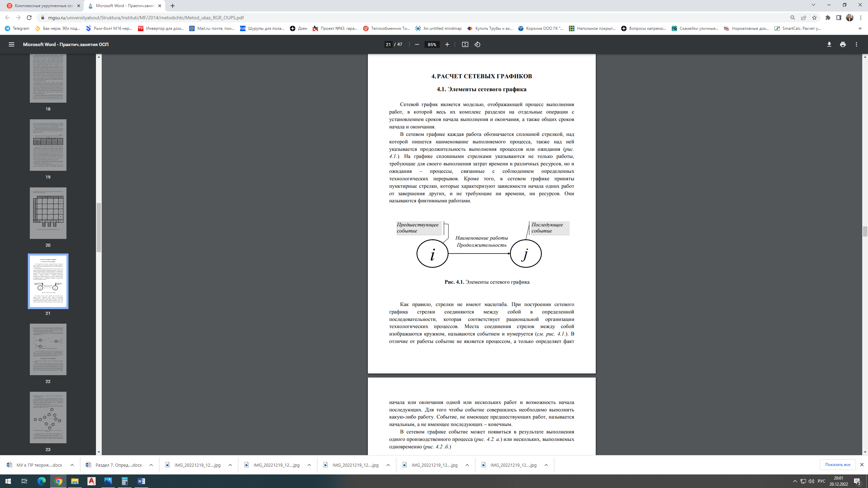
Task: Open the browser side panel
Action: coord(839,18)
